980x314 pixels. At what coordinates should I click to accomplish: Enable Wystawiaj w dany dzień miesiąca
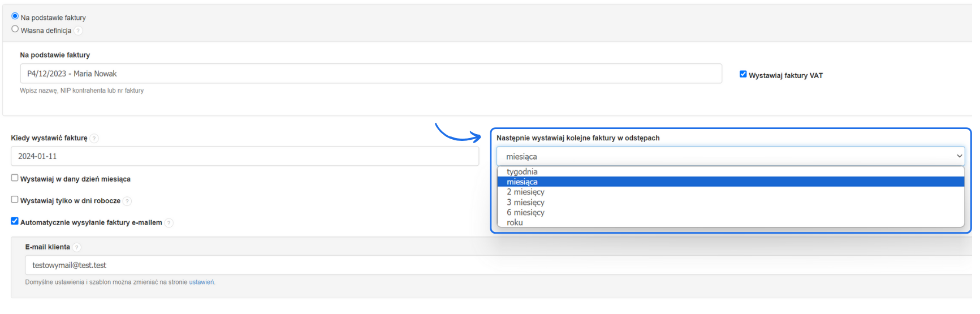pos(15,178)
